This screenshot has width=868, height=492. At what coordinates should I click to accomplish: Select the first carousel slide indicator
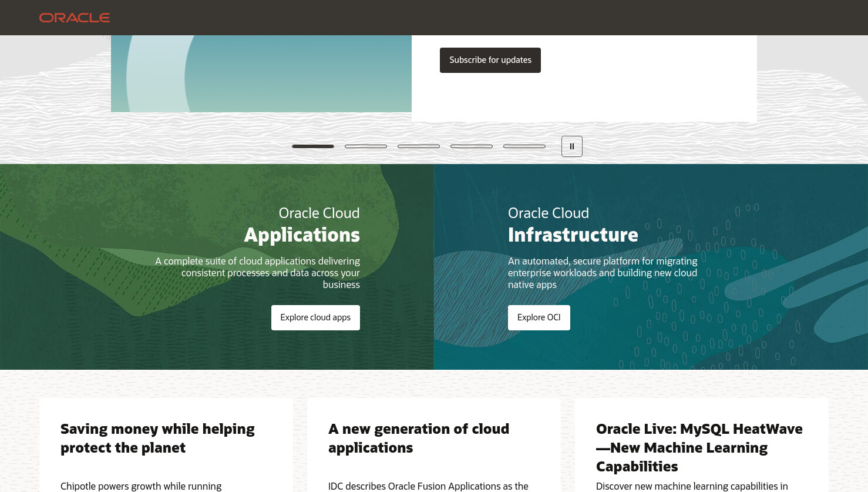tap(313, 146)
